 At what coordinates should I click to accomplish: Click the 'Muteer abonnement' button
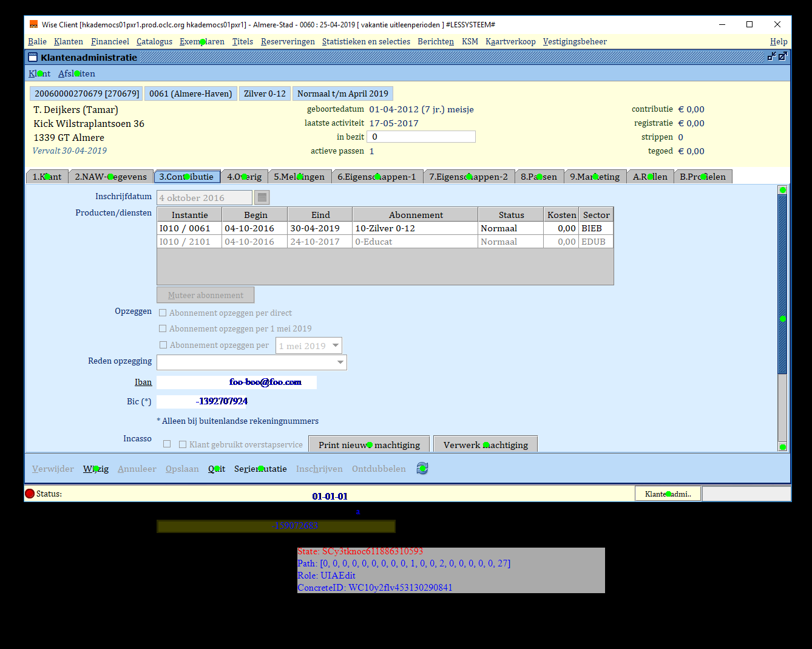206,295
